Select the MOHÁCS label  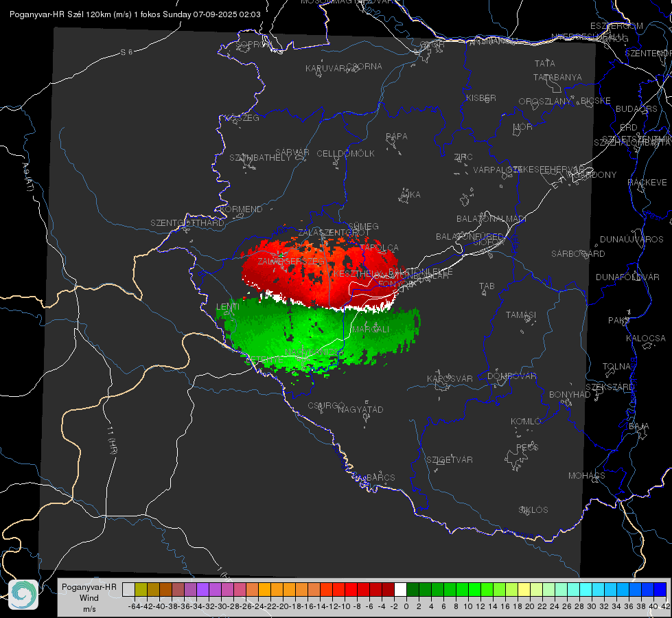point(587,476)
